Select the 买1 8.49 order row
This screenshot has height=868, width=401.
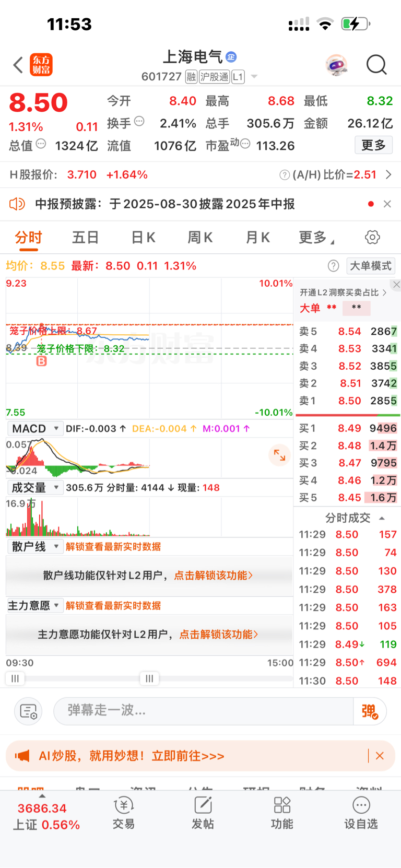(x=348, y=429)
